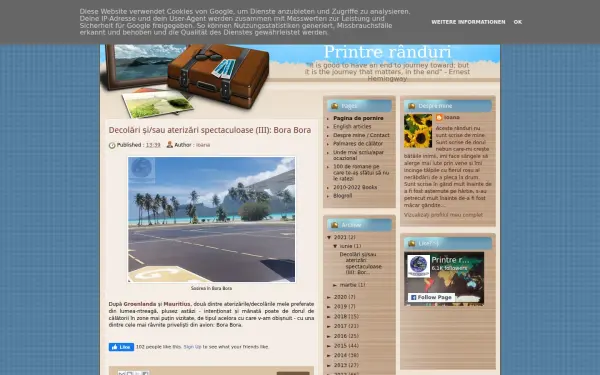Open Pagina de pornire page
The width and height of the screenshot is (600, 375).
tap(358, 118)
